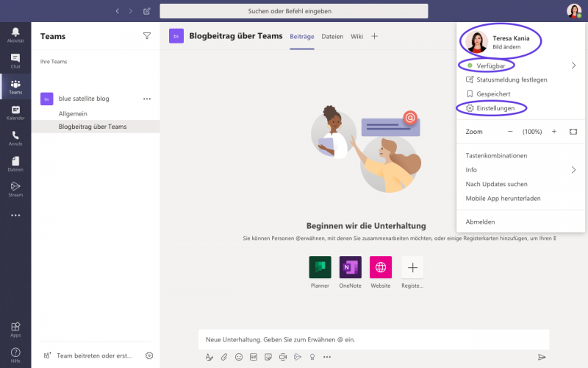Go forward with the right arrow
This screenshot has width=588, height=368.
[x=131, y=11]
